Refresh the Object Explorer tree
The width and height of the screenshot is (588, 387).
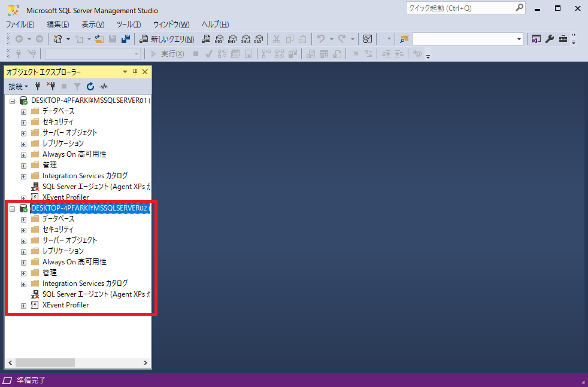tap(90, 86)
